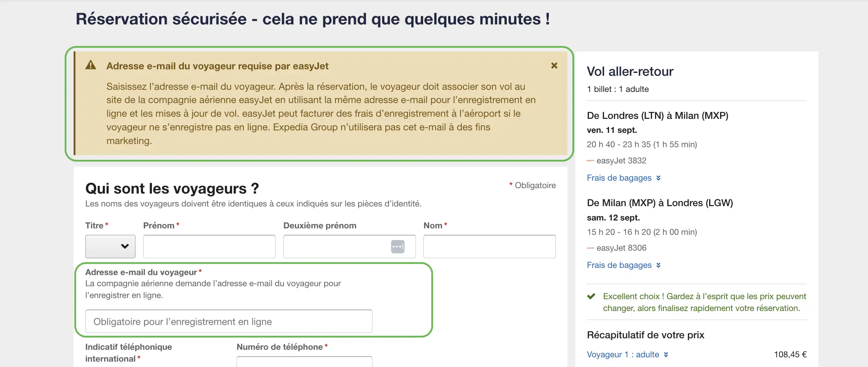Click the green checkmark beside Excellent choix
Image resolution: width=868 pixels, height=367 pixels.
pyautogui.click(x=591, y=297)
